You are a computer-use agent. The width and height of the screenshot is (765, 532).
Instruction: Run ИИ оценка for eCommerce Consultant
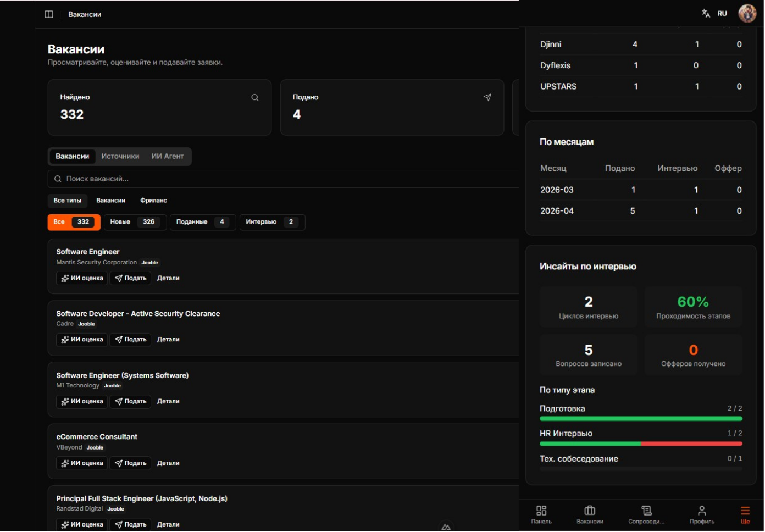click(x=82, y=463)
